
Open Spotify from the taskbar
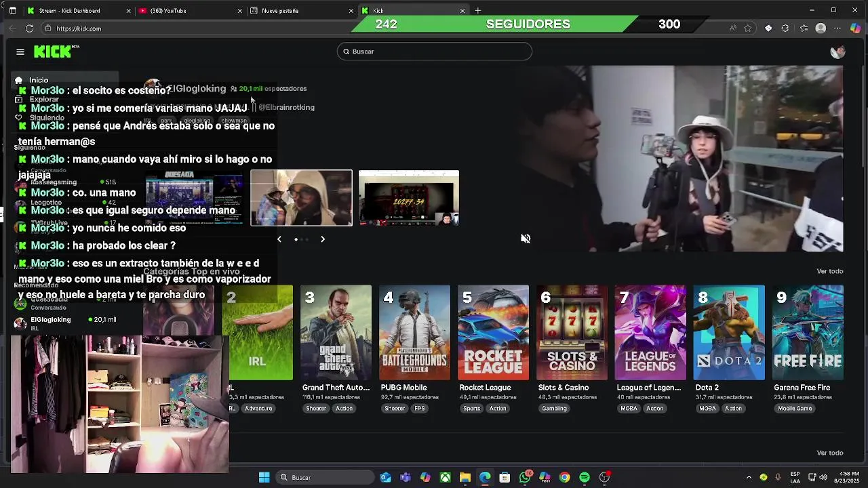[x=585, y=477]
